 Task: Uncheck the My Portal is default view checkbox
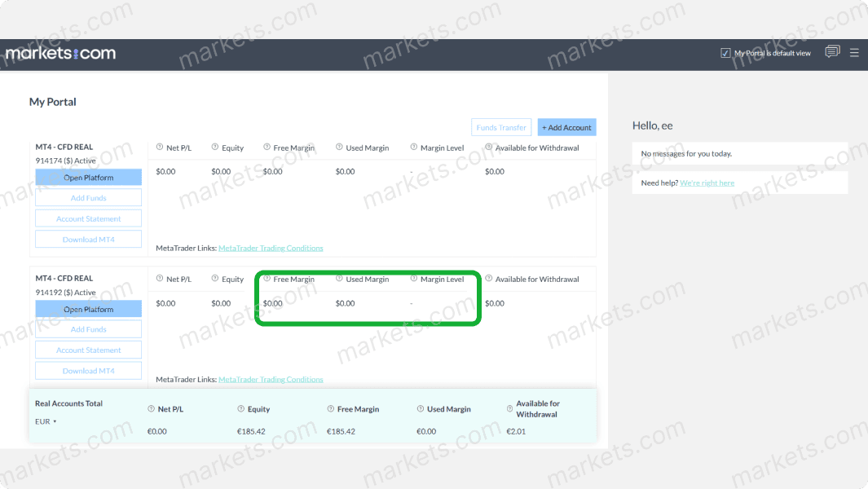[725, 52]
